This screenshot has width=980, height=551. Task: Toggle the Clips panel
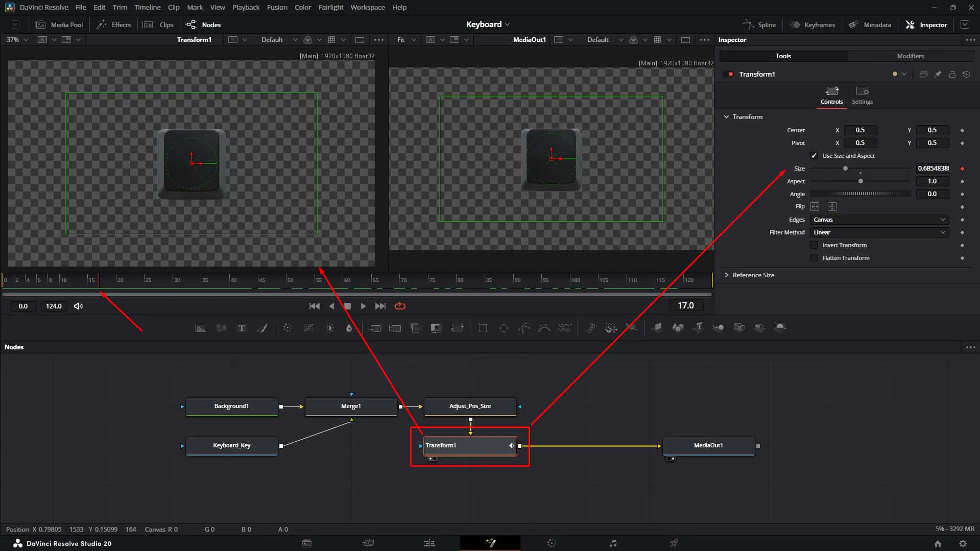pyautogui.click(x=158, y=25)
